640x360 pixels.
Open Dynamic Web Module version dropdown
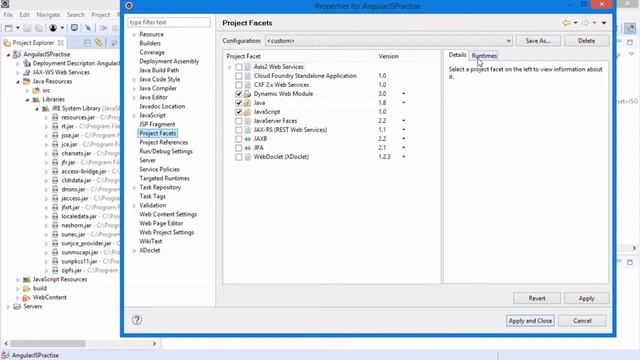tap(404, 94)
